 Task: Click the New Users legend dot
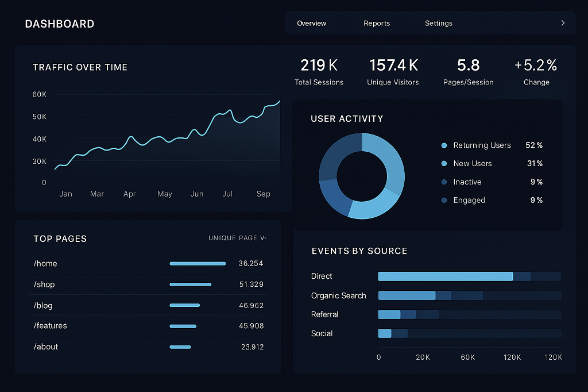pyautogui.click(x=444, y=164)
